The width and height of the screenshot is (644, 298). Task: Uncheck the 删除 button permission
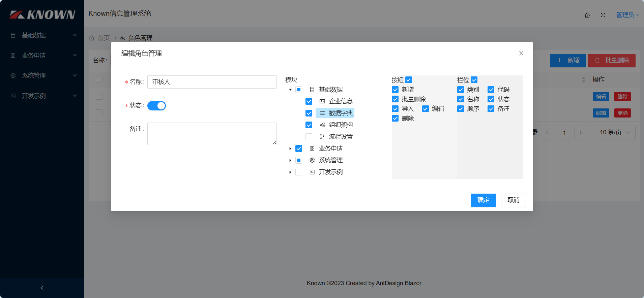pos(395,118)
